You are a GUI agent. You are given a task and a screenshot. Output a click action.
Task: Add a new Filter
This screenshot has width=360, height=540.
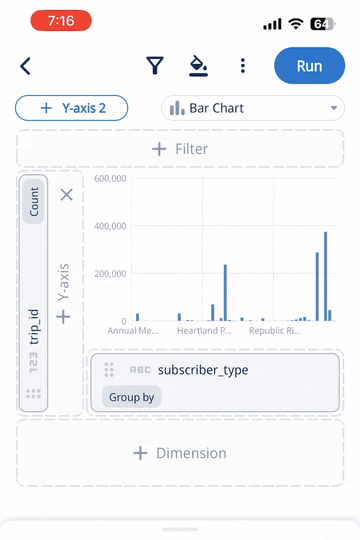click(180, 149)
